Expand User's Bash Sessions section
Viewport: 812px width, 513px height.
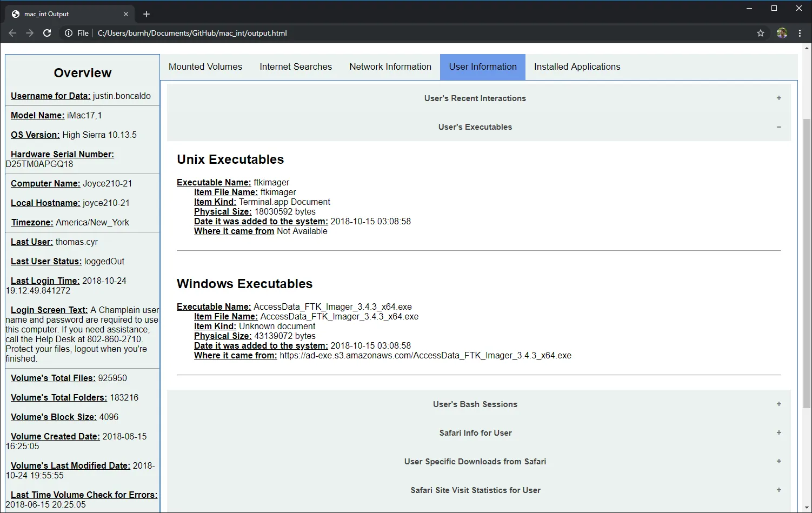pyautogui.click(x=478, y=404)
